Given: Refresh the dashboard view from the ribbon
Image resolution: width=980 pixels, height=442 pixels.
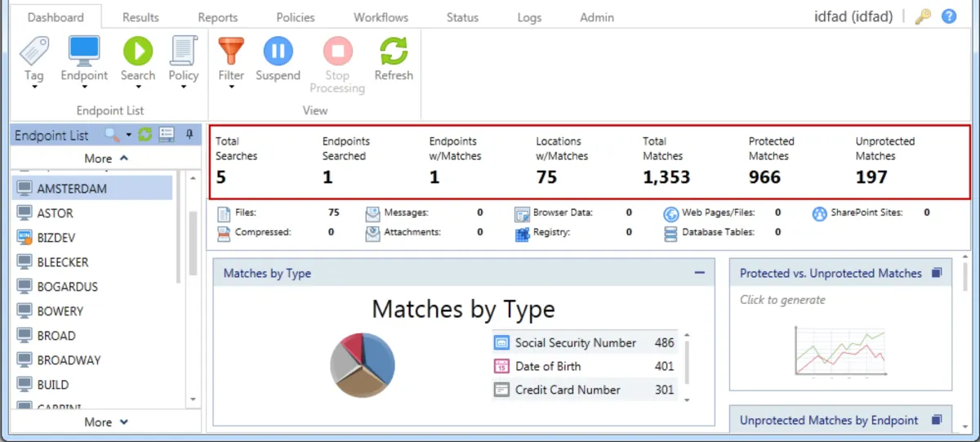Looking at the screenshot, I should [x=394, y=51].
